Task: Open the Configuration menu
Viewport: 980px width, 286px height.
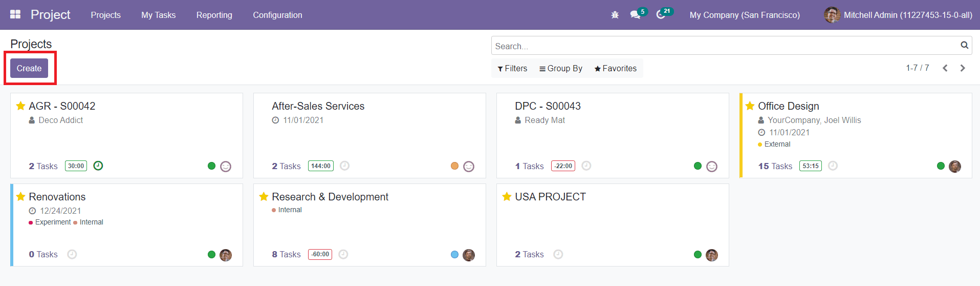Action: pos(277,15)
